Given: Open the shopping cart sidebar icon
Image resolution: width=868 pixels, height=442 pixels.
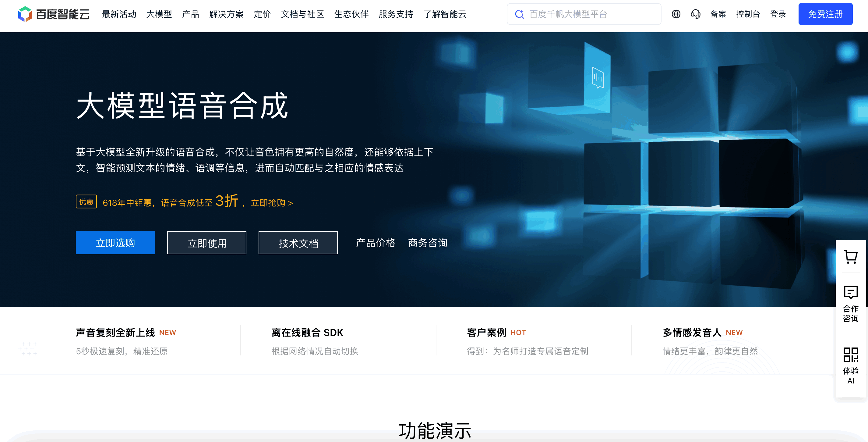Looking at the screenshot, I should pos(850,257).
